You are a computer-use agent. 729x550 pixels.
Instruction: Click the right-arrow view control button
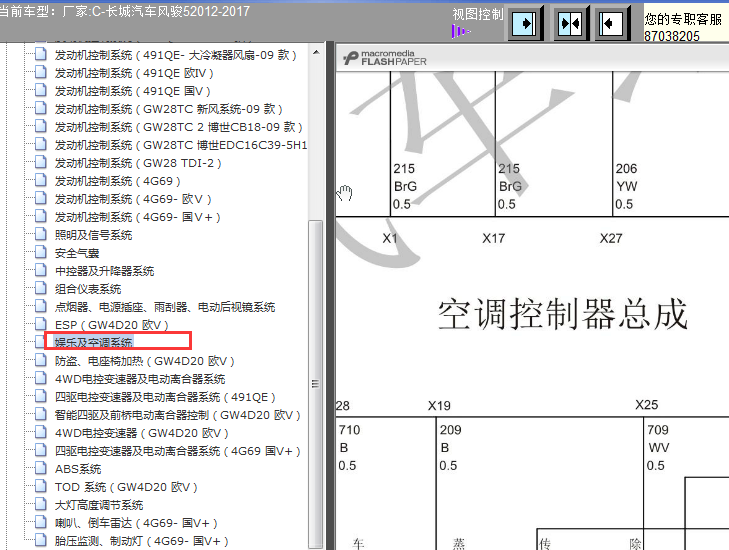tap(524, 23)
